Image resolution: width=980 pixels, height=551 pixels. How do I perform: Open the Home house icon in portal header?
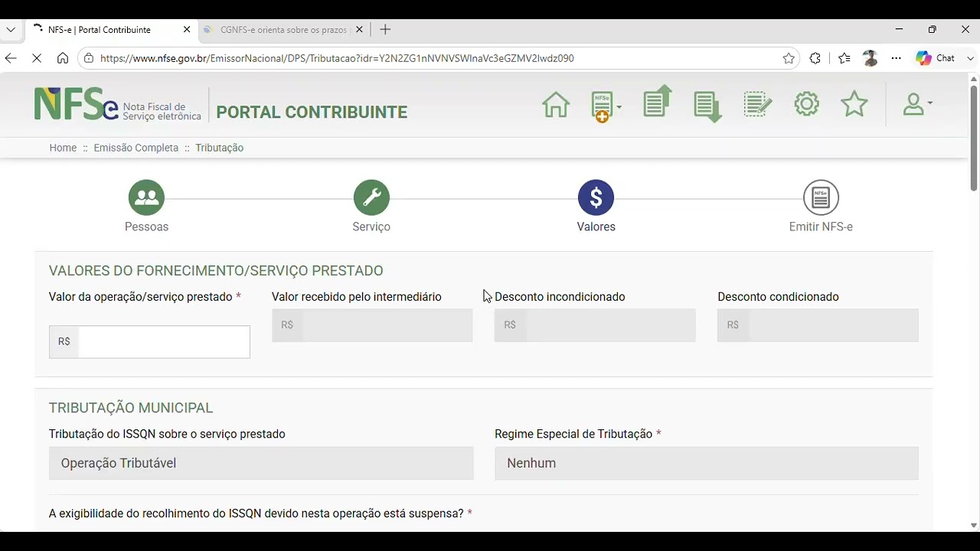(556, 104)
